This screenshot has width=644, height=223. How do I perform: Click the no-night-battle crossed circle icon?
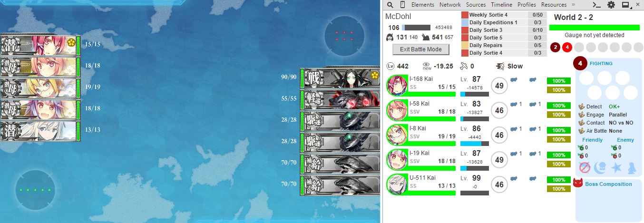click(x=585, y=167)
